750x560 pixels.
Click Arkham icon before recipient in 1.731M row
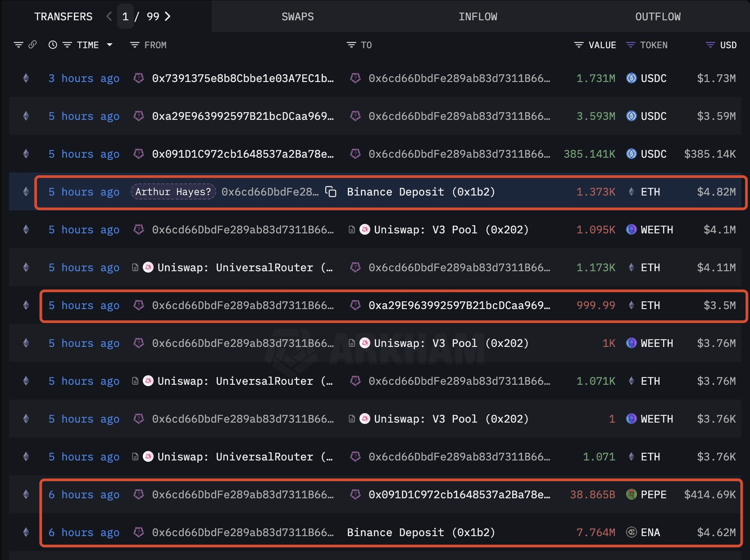click(x=355, y=78)
